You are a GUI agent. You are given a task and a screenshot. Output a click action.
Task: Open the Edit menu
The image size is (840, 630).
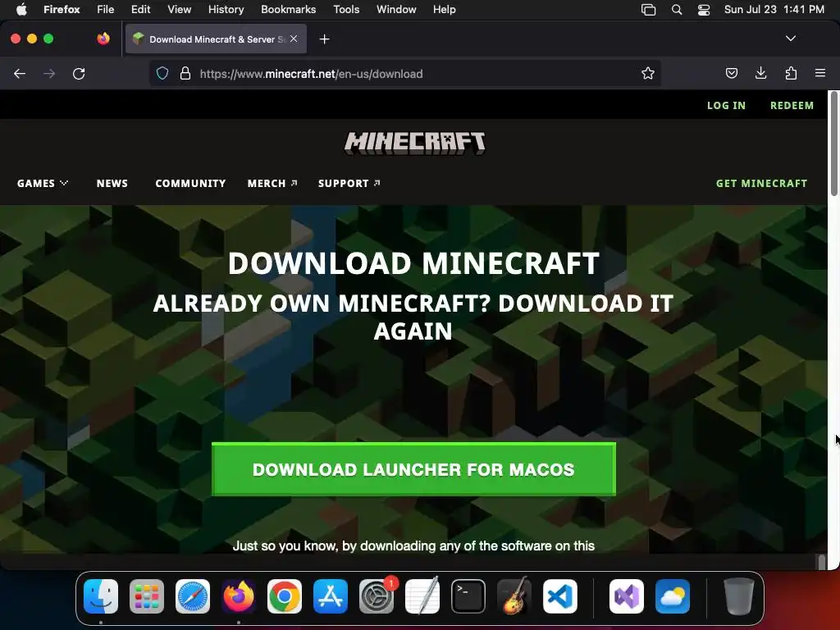tap(141, 10)
